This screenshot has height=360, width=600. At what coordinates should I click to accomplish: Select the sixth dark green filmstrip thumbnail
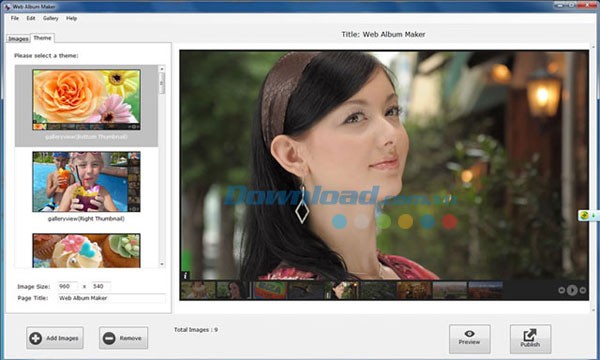coord(378,290)
